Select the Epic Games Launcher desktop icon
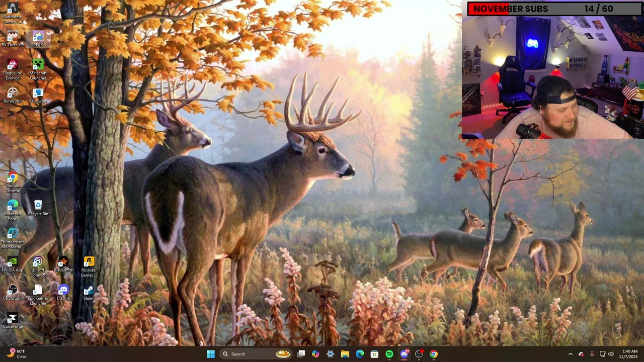Viewport: 644px width, 362px height. coord(38,295)
